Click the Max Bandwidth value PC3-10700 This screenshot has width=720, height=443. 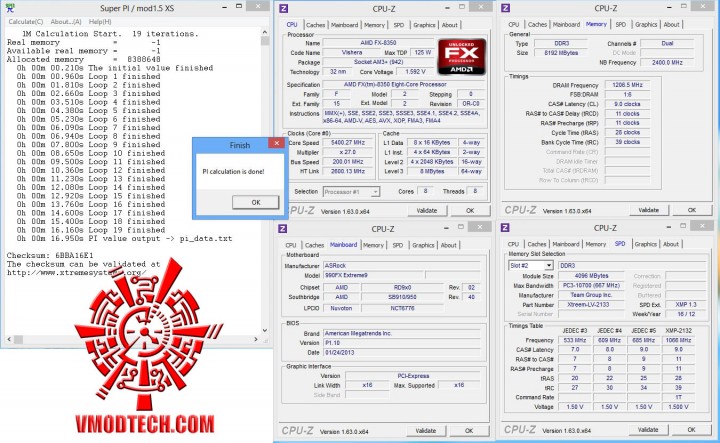pyautogui.click(x=591, y=286)
